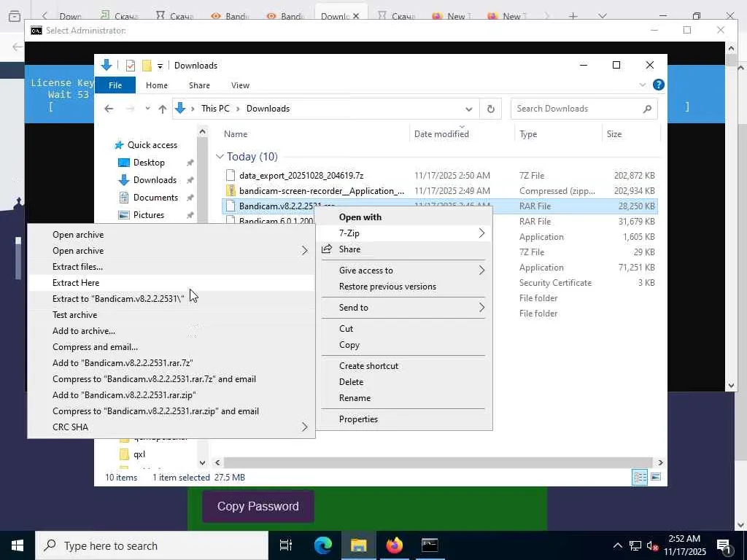Image resolution: width=747 pixels, height=560 pixels.
Task: Open the recent locations dropdown
Action: click(x=147, y=109)
